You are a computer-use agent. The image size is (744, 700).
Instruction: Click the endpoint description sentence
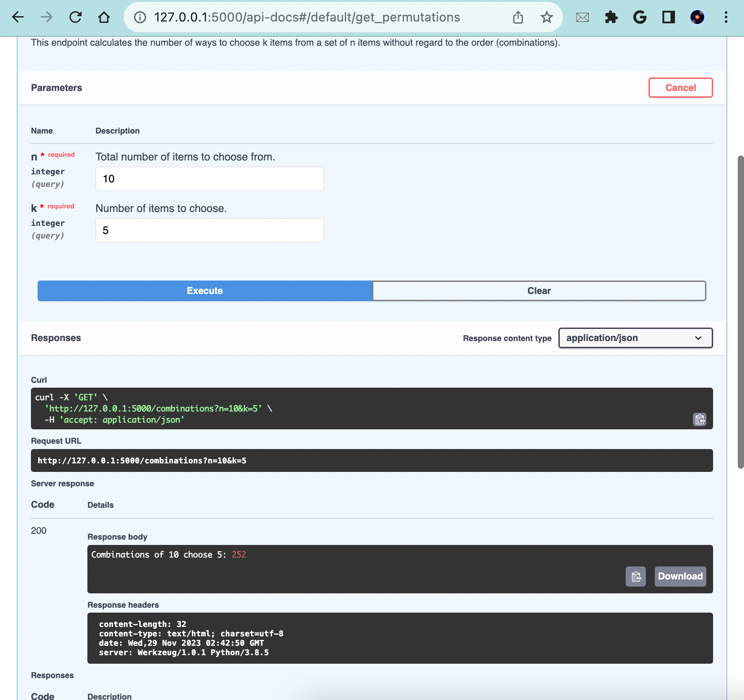[x=295, y=43]
